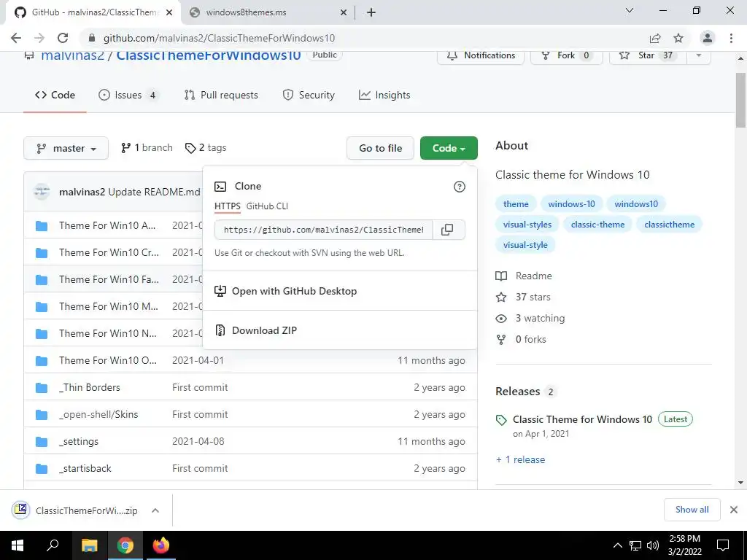Open the Star list dropdown arrow
Screen dimensions: 747x560
pos(698,55)
